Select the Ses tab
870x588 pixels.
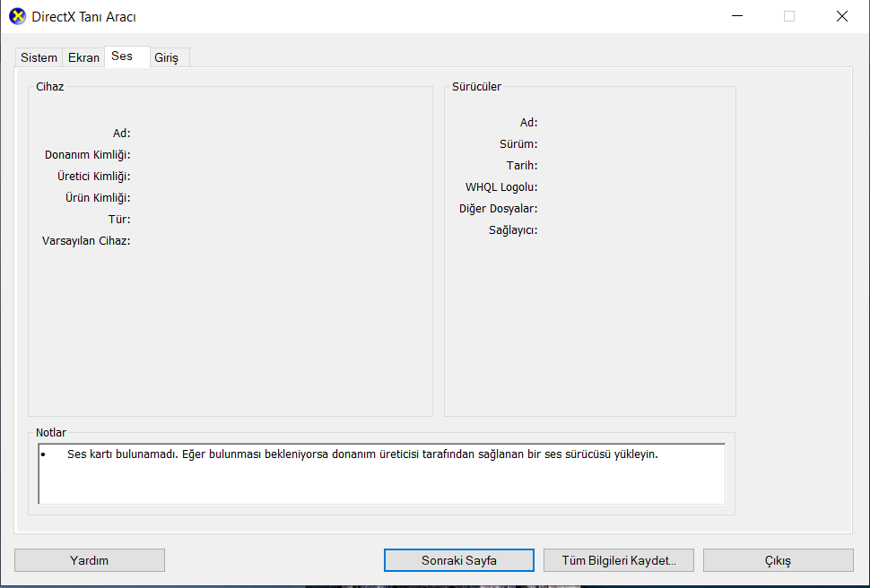pos(127,56)
